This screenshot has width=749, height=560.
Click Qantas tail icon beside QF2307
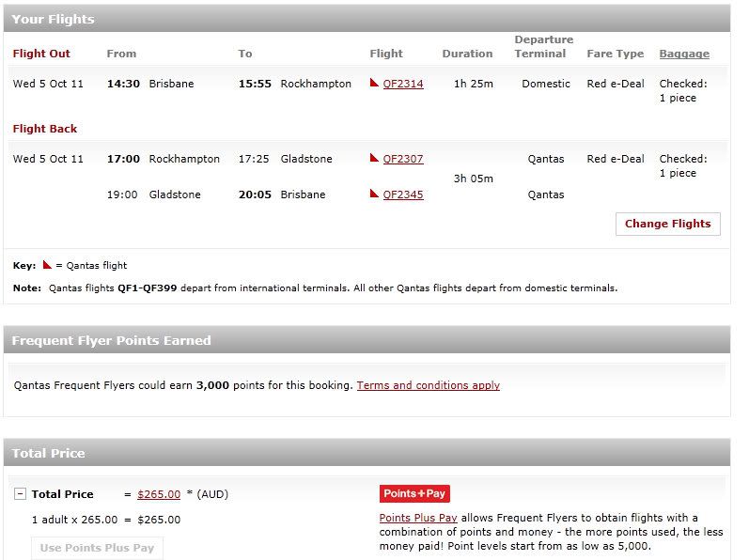(374, 158)
